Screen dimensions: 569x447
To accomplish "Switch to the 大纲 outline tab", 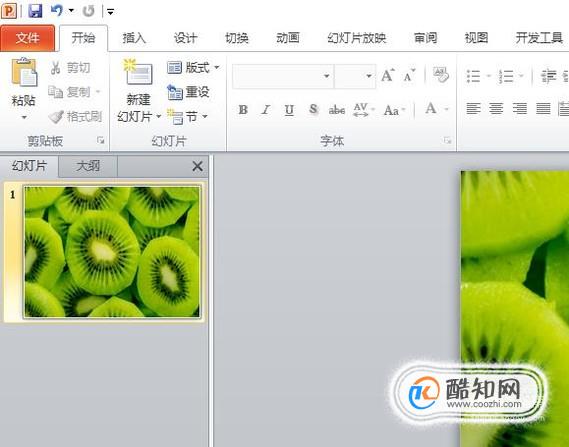I will pos(88,166).
